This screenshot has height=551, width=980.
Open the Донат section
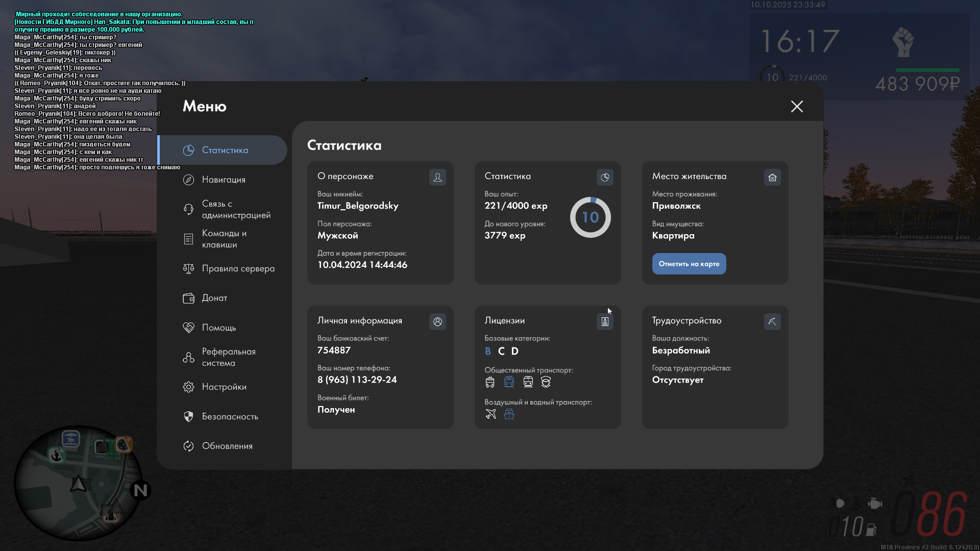(214, 298)
